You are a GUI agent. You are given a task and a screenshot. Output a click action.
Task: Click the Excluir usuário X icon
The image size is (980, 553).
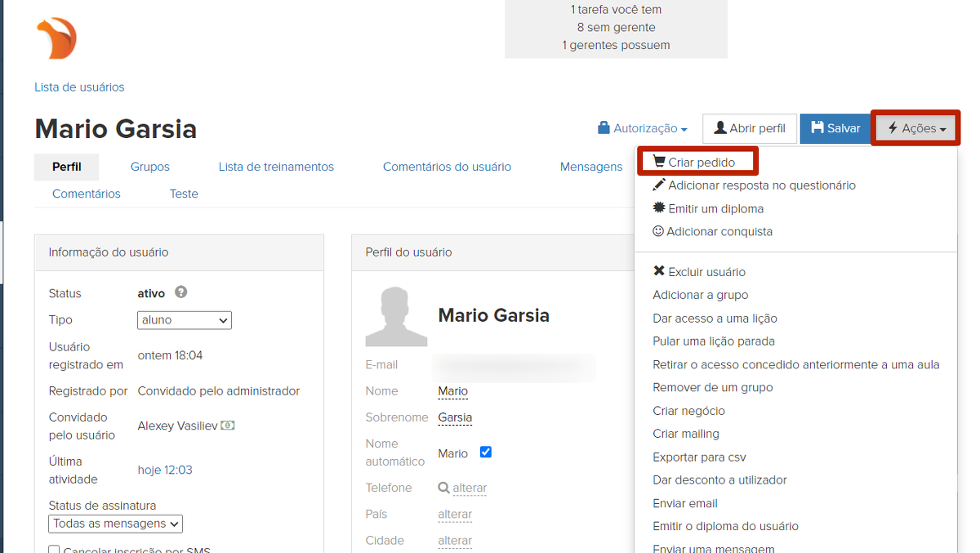[x=659, y=271]
